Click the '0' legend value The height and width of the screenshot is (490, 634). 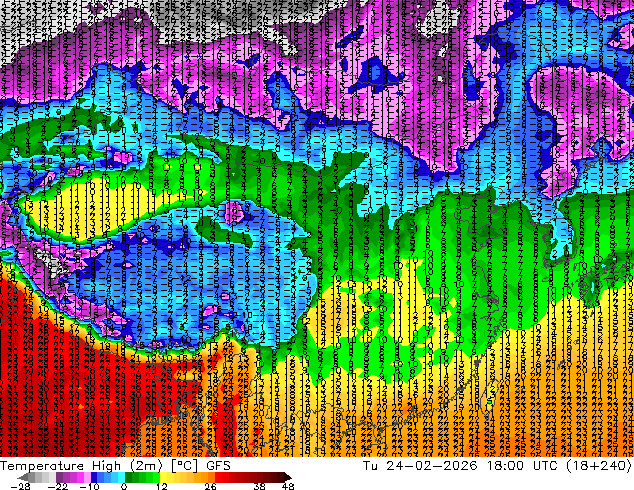click(124, 486)
